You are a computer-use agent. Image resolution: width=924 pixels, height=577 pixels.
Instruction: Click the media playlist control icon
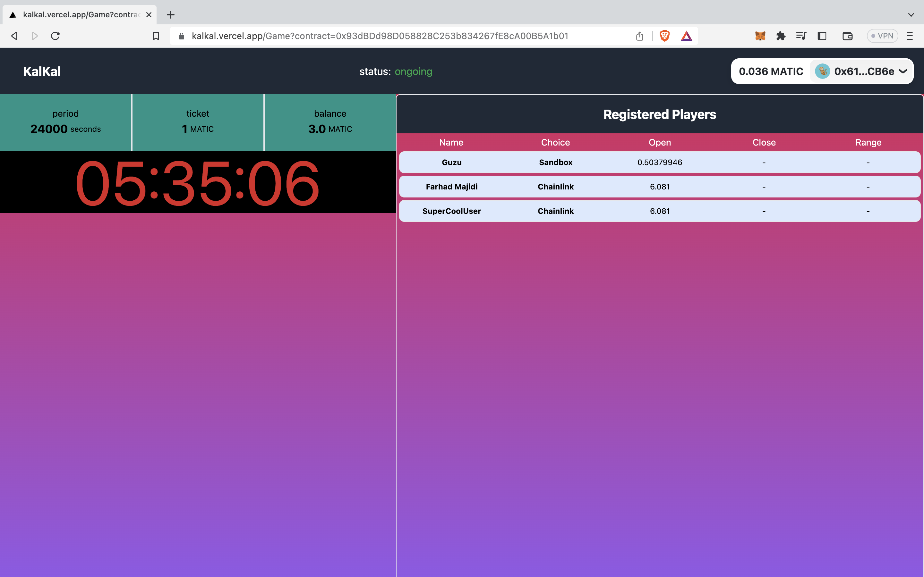(x=801, y=36)
